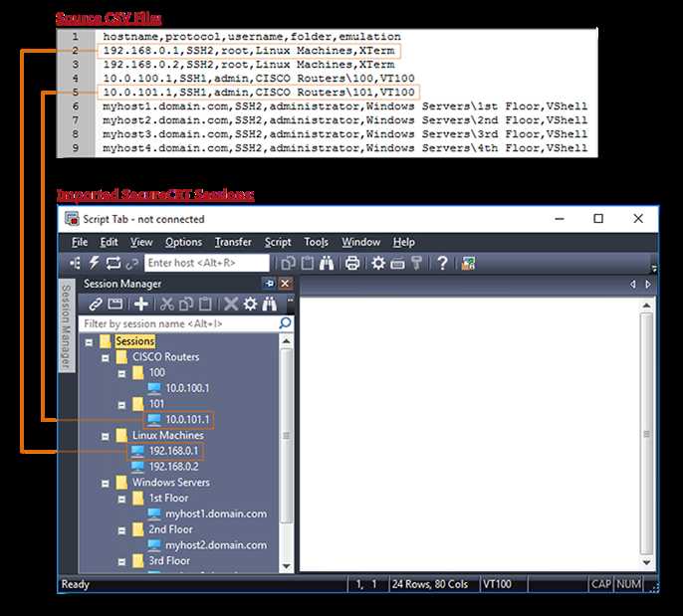The width and height of the screenshot is (683, 616).
Task: Collapse the 100 folder
Action: (x=121, y=374)
